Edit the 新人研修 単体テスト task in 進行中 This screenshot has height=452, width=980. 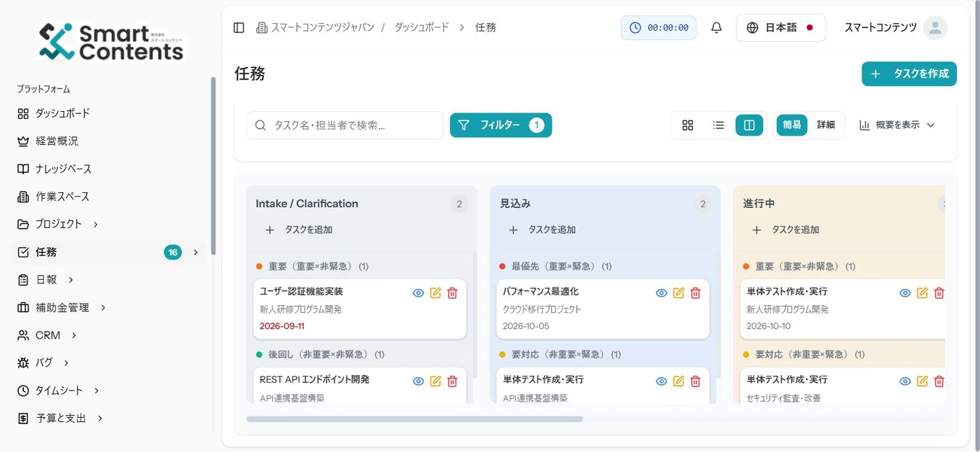coord(922,293)
